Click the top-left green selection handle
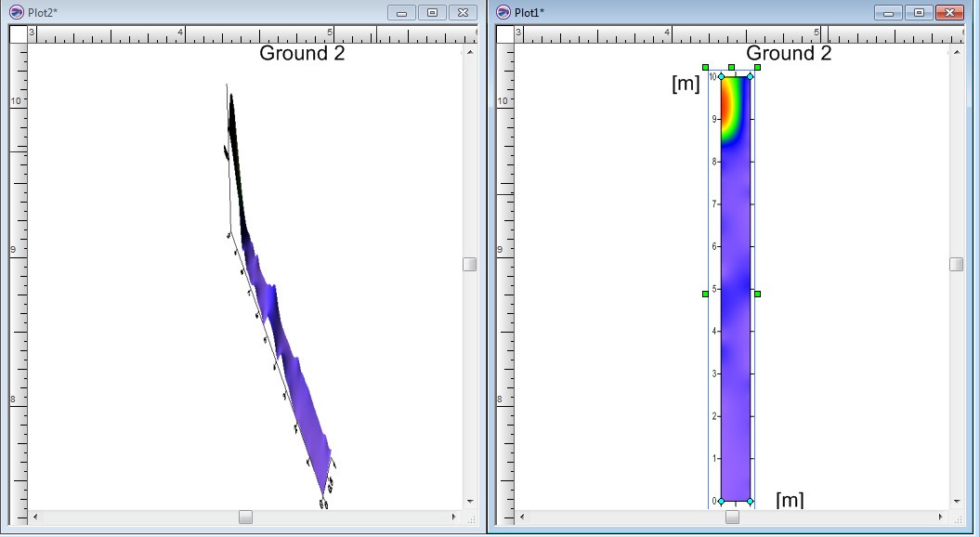The width and height of the screenshot is (980, 537). [x=706, y=68]
